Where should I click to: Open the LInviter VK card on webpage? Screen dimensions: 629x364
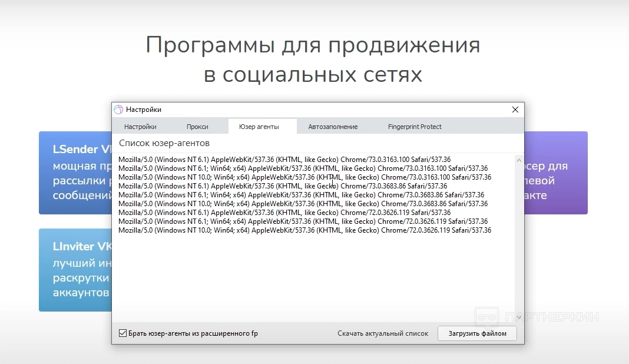75,270
